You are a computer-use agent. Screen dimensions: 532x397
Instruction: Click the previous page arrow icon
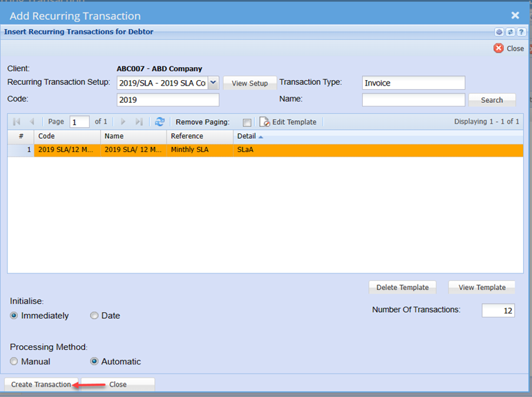[32, 122]
